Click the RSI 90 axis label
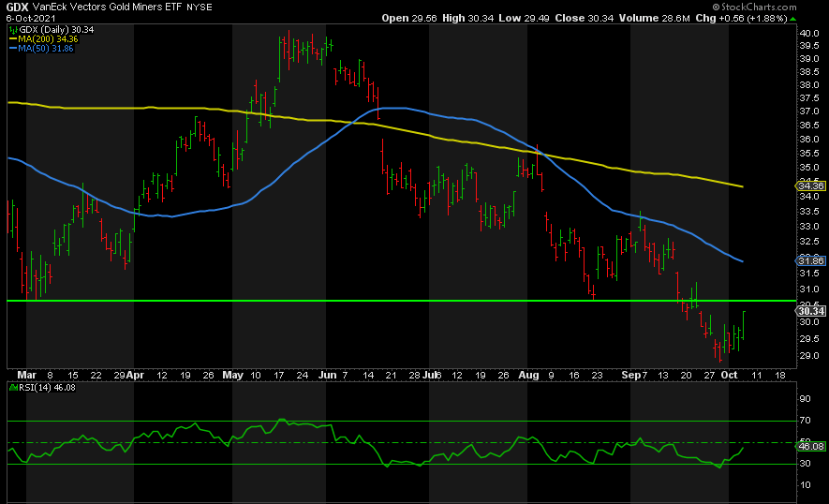The image size is (829, 504). pyautogui.click(x=806, y=399)
